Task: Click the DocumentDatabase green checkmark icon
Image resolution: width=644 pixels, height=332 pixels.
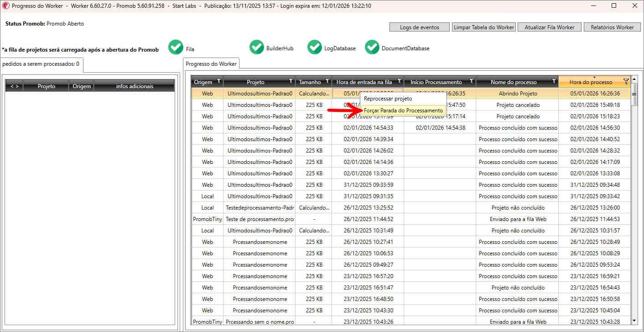Action: click(372, 47)
